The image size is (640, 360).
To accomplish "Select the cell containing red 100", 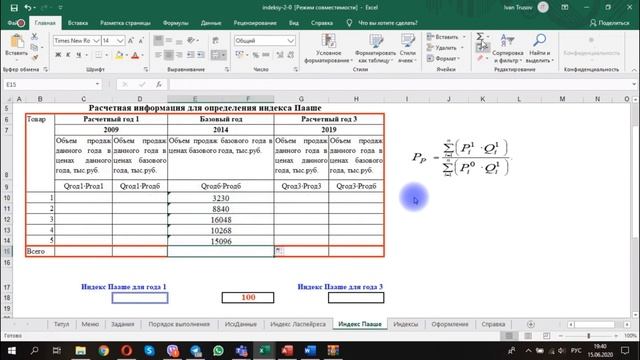I will (x=248, y=298).
